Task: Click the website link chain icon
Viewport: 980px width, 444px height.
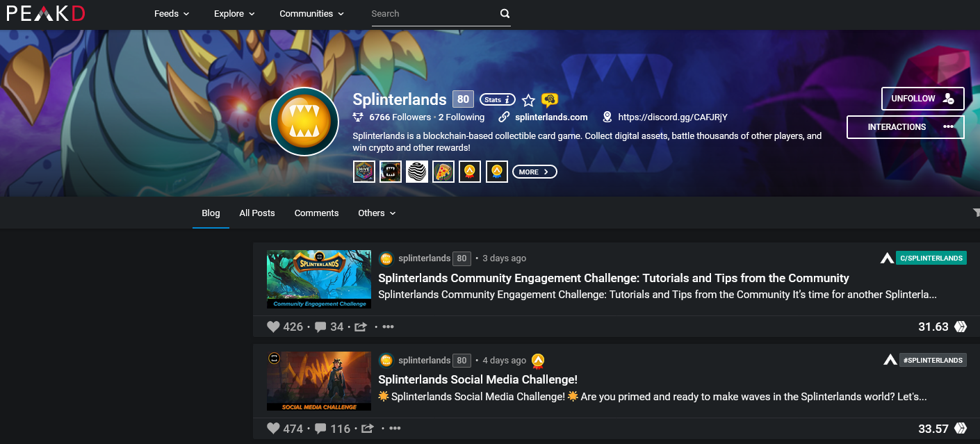Action: [504, 117]
